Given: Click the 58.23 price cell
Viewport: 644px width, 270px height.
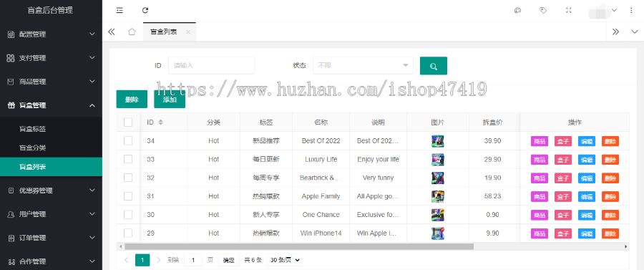Looking at the screenshot, I should pyautogui.click(x=492, y=196).
